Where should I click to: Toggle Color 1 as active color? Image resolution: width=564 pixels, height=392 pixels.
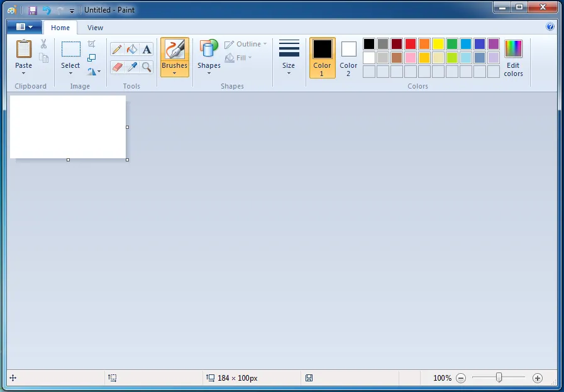point(322,58)
